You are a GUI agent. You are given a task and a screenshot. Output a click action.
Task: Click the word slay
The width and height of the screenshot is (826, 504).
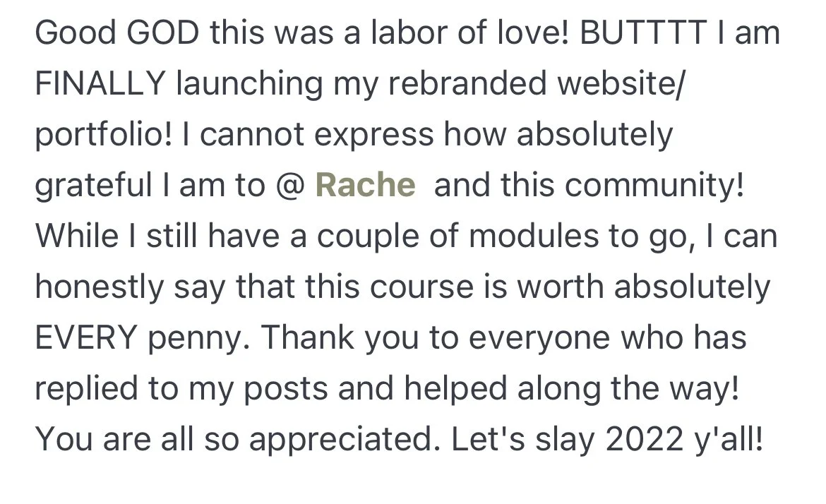pyautogui.click(x=565, y=439)
